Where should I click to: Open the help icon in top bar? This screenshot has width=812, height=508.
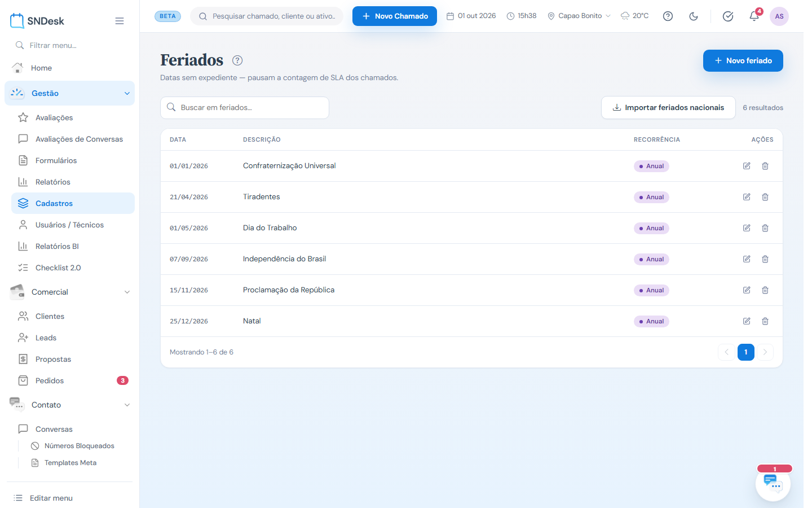point(668,16)
